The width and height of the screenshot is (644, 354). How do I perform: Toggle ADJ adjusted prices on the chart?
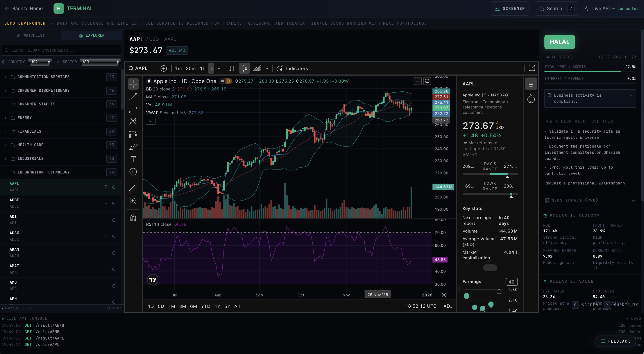pyautogui.click(x=448, y=306)
